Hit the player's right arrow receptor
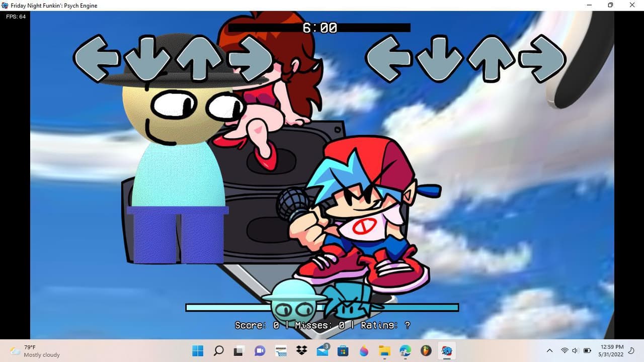 point(542,58)
